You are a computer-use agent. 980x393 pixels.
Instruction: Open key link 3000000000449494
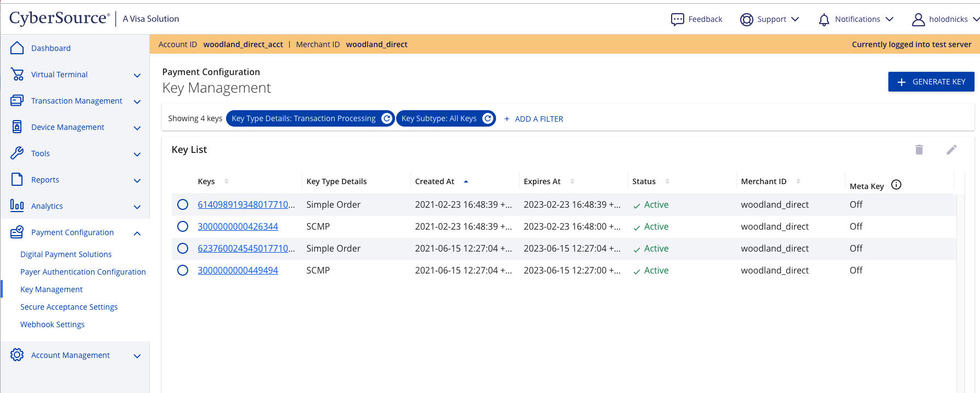(x=238, y=270)
